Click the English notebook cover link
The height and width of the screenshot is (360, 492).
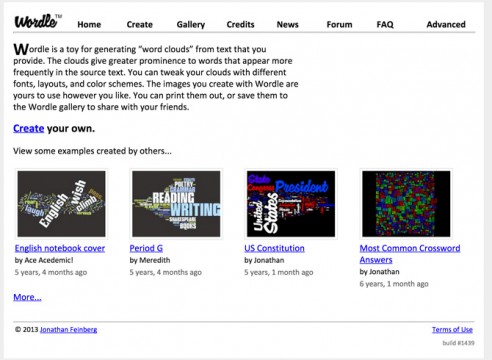60,248
